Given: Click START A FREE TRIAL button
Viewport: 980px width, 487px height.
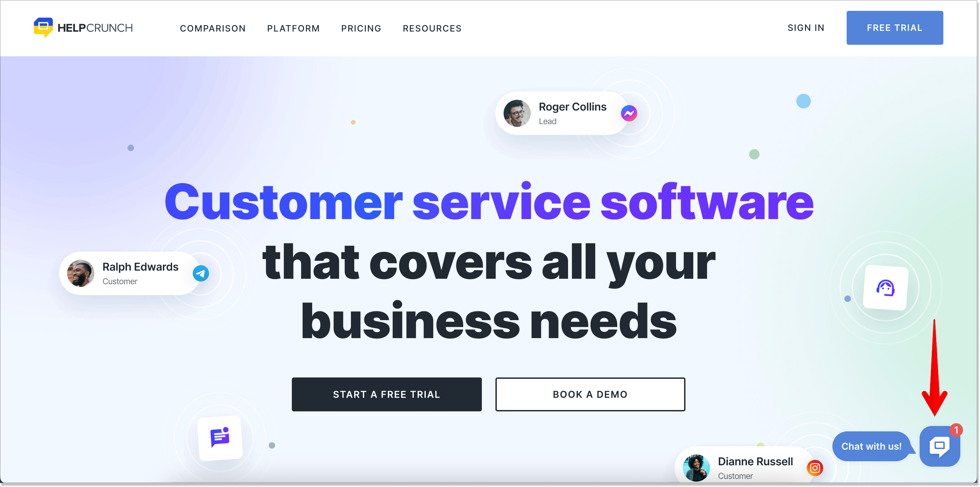Looking at the screenshot, I should pos(387,394).
